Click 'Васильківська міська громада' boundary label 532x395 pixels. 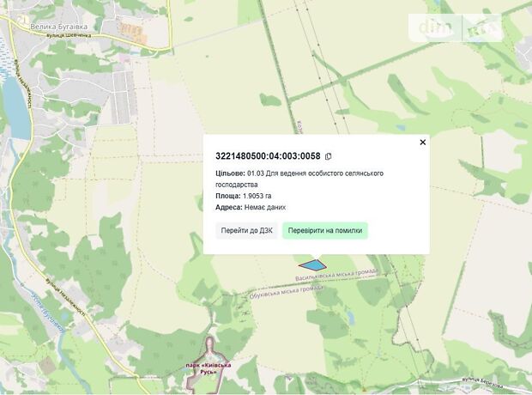point(336,275)
